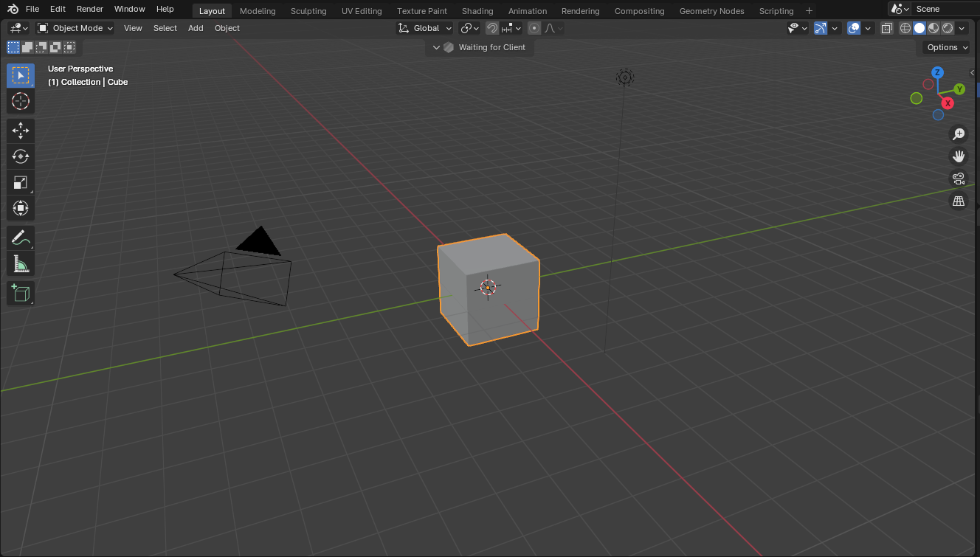Click the X axis gizmo circle
980x557 pixels.
(948, 103)
